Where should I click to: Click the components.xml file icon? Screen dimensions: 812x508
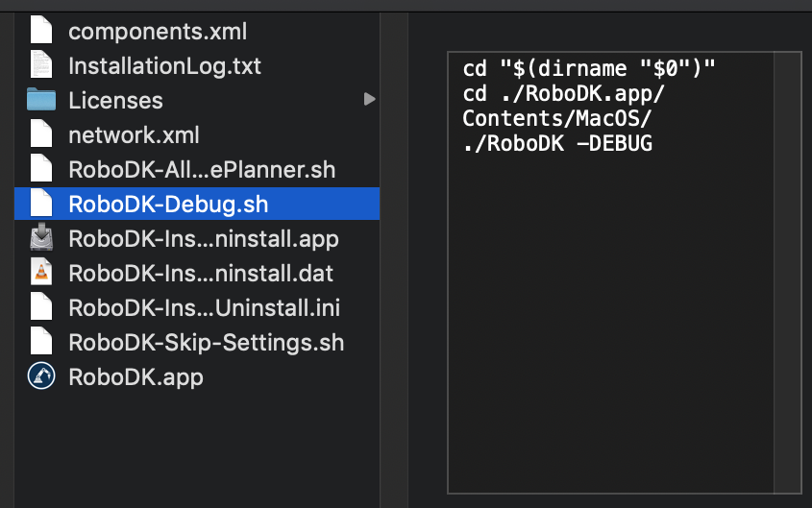41,31
